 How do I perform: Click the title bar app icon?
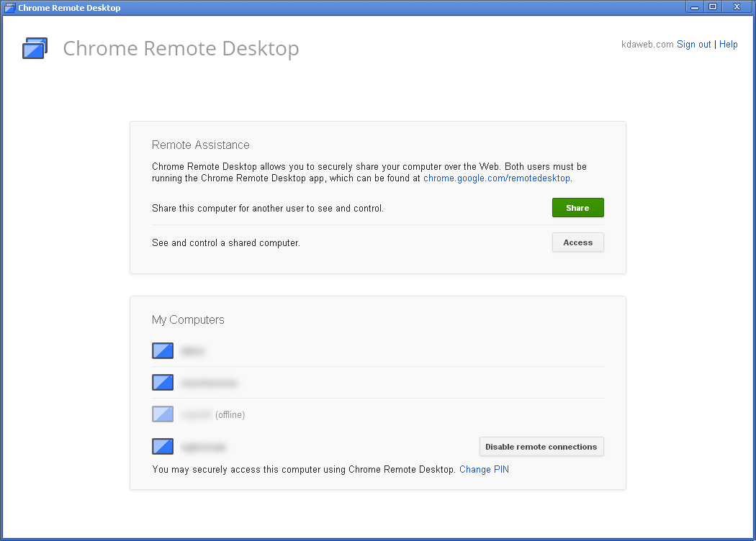(x=9, y=8)
